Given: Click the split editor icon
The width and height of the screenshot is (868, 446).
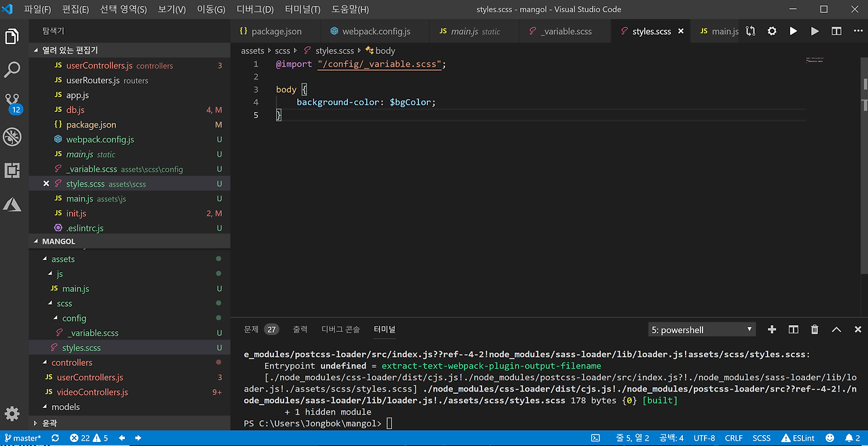Looking at the screenshot, I should [837, 31].
